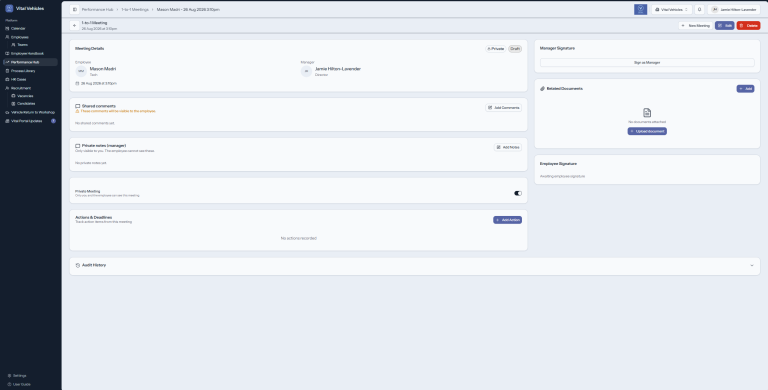Click the Vital Vehicles logo in sidebar
Viewport: 768px width, 390px height.
pyautogui.click(x=9, y=8)
